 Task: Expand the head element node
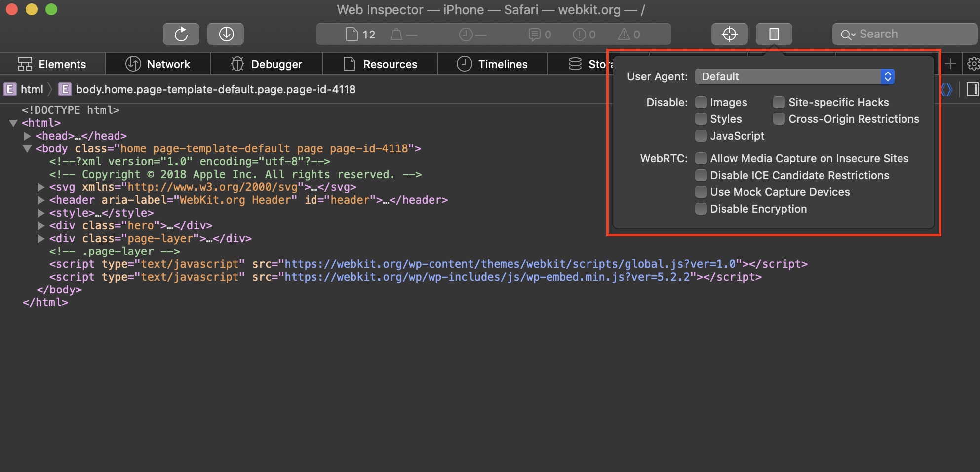27,136
